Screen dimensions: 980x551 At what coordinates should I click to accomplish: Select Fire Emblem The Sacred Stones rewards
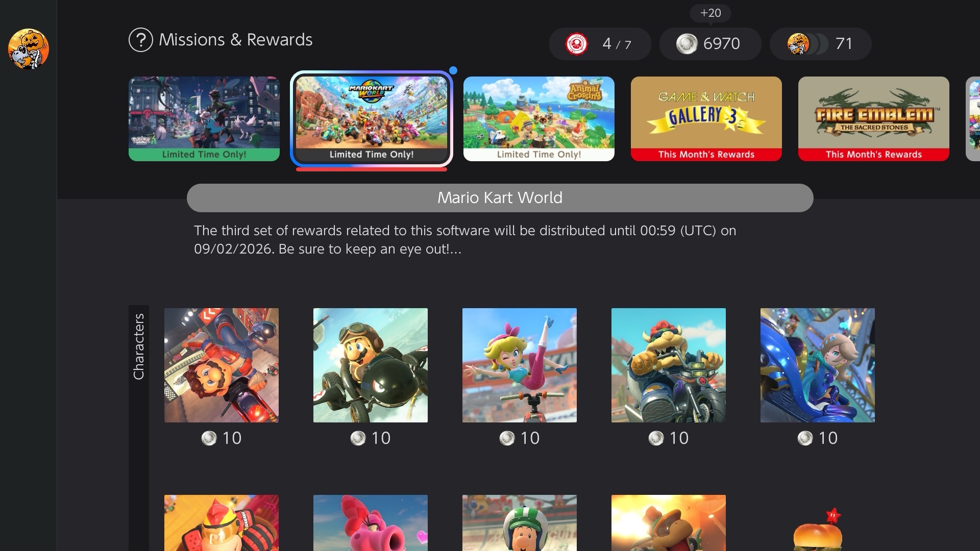click(874, 119)
